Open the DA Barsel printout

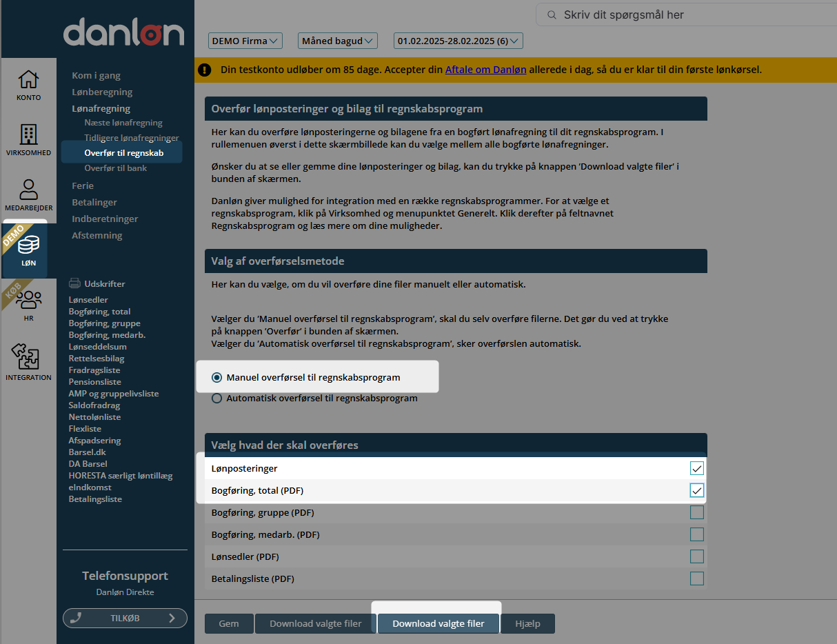pyautogui.click(x=88, y=464)
